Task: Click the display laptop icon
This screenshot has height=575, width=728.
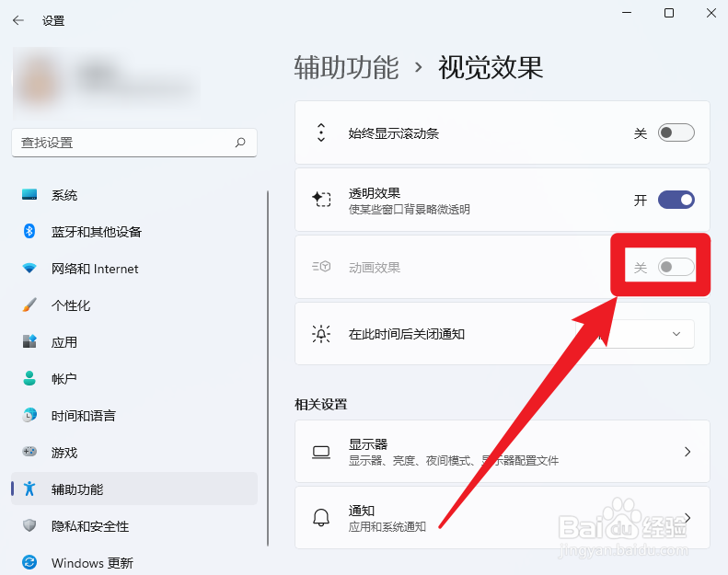Action: point(321,452)
